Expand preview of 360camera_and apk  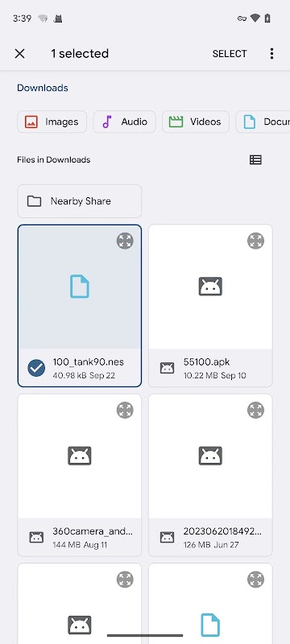pyautogui.click(x=125, y=411)
